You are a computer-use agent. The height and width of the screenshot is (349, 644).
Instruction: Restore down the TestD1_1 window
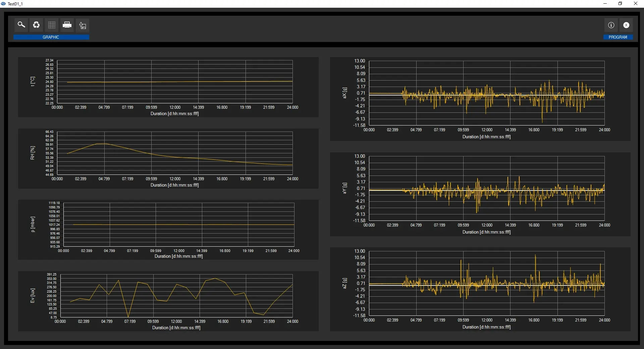[620, 4]
